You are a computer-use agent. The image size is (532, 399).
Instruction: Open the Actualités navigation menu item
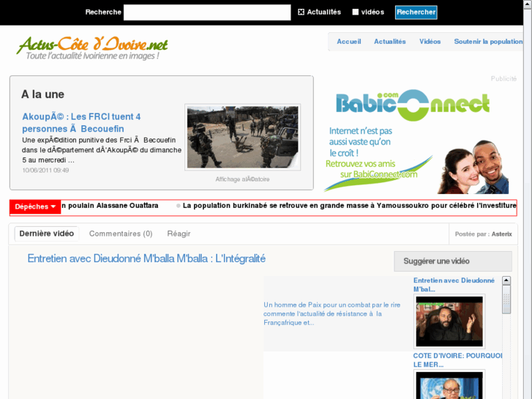point(390,42)
